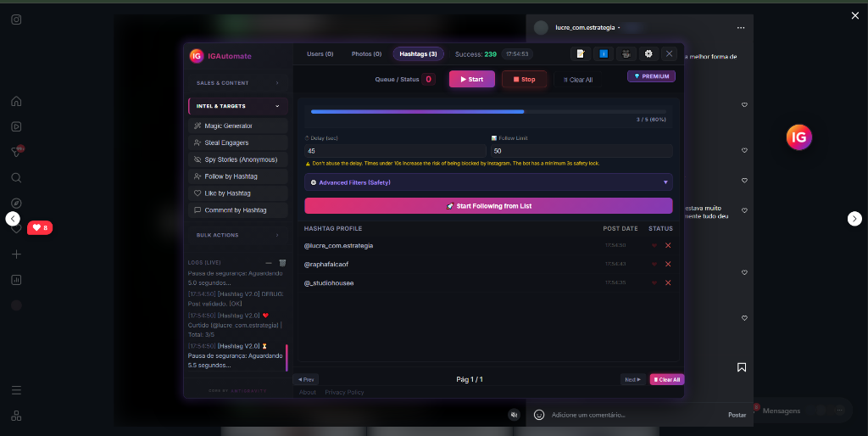Click heart status for @_studiohousee row

654,283
